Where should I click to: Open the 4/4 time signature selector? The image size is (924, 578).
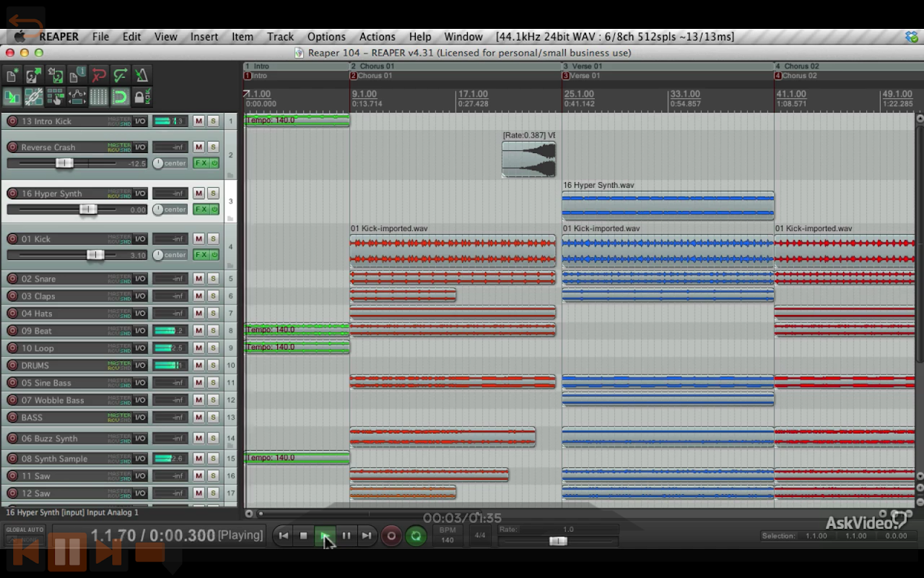click(479, 535)
